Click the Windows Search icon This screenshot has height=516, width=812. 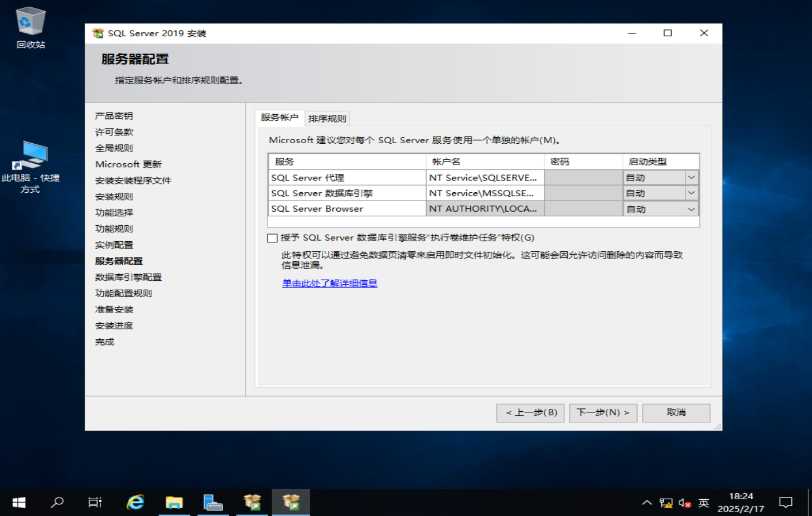[56, 502]
